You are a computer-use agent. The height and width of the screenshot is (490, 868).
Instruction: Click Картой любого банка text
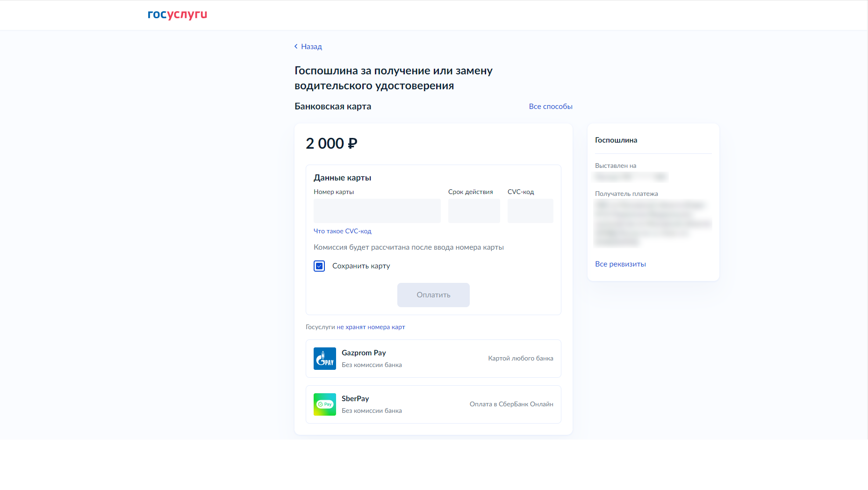(521, 358)
